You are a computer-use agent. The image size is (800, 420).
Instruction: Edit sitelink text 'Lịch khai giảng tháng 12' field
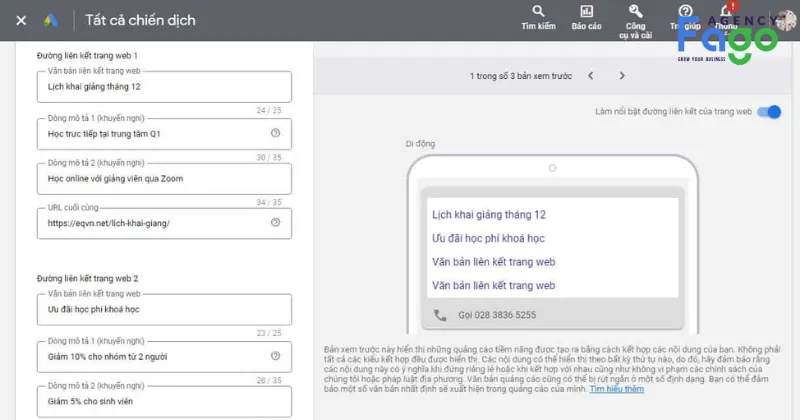pyautogui.click(x=164, y=87)
